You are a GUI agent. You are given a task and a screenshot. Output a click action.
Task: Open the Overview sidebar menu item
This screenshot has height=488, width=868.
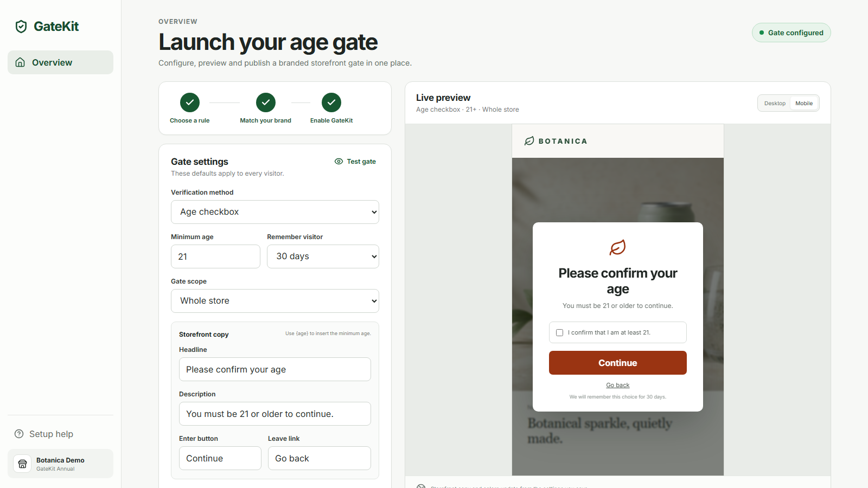point(60,62)
